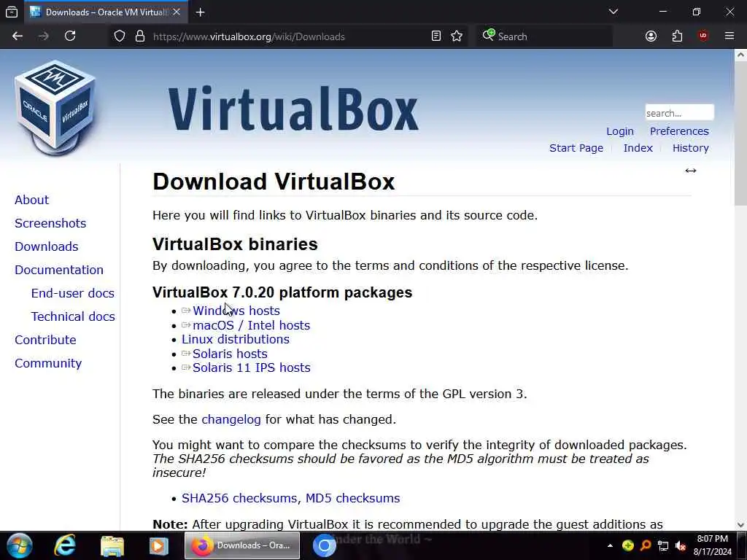Select Downloads in the sidebar

tap(46, 246)
